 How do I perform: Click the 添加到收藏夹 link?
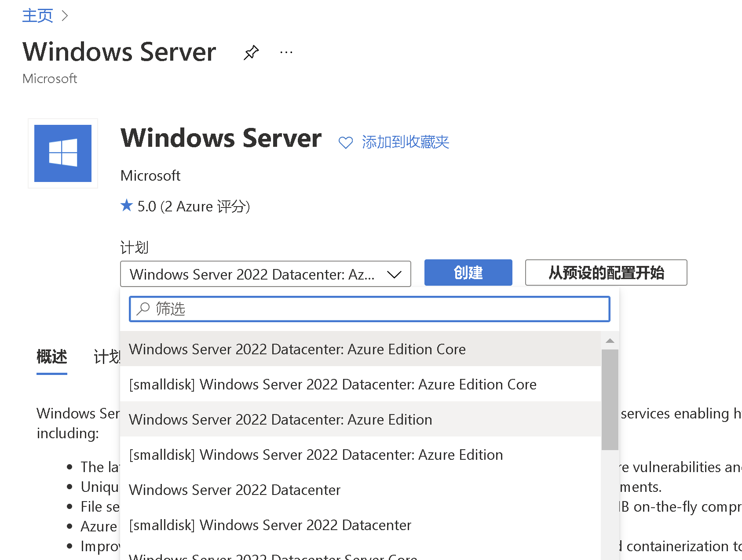point(405,142)
